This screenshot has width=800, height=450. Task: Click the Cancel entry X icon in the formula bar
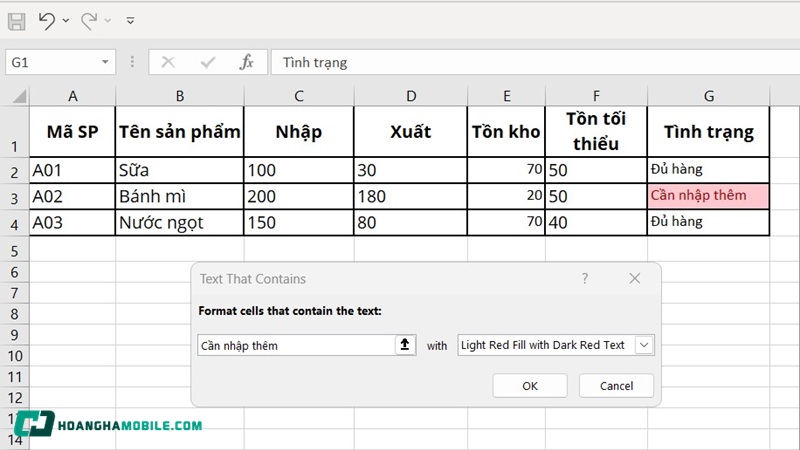point(168,62)
